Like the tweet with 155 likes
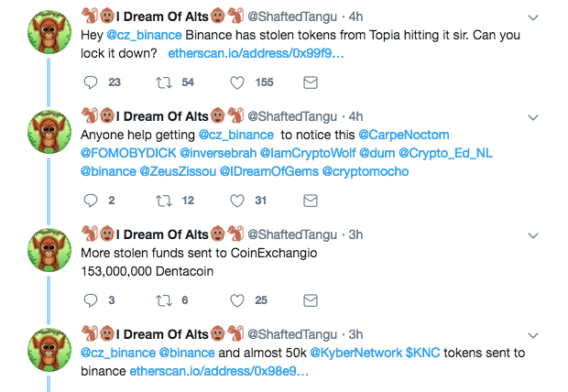 (x=237, y=82)
